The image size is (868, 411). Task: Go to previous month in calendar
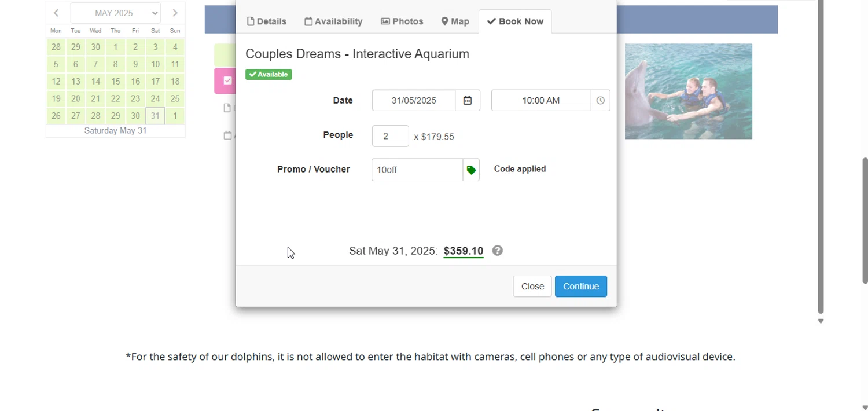[56, 13]
